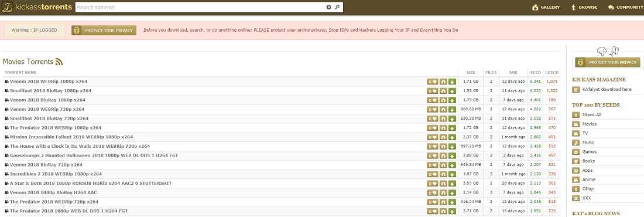The image size is (644, 217).
Task: Download A Star is Born 2018 torrent
Action: (452, 183)
